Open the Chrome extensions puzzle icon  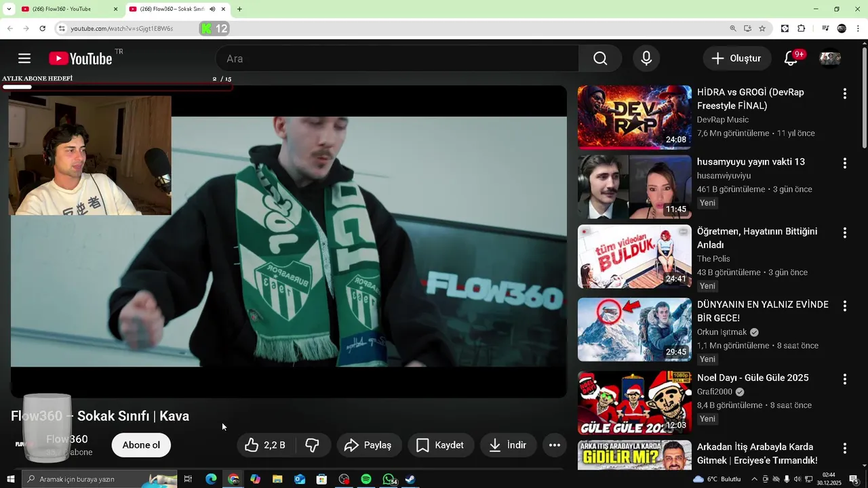(801, 28)
